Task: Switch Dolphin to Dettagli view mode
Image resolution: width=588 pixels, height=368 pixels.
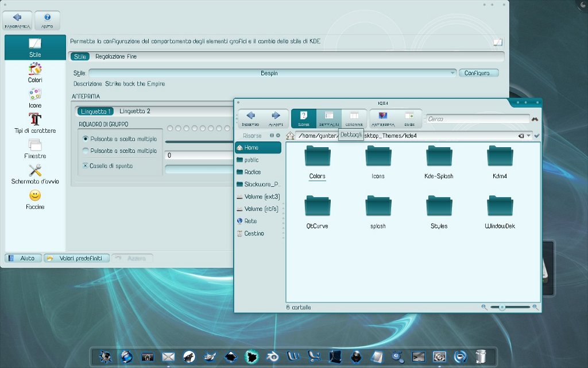Action: point(329,118)
